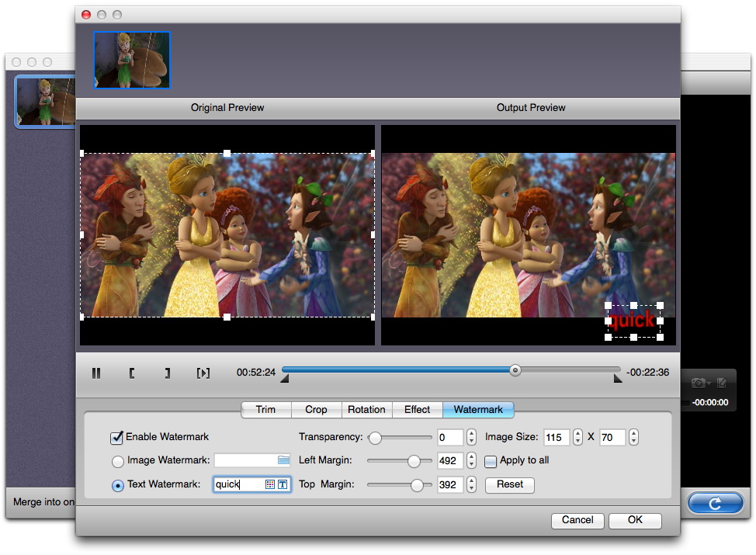Browse for an image watermark file
Viewport: 756px width, 555px height.
pyautogui.click(x=283, y=460)
